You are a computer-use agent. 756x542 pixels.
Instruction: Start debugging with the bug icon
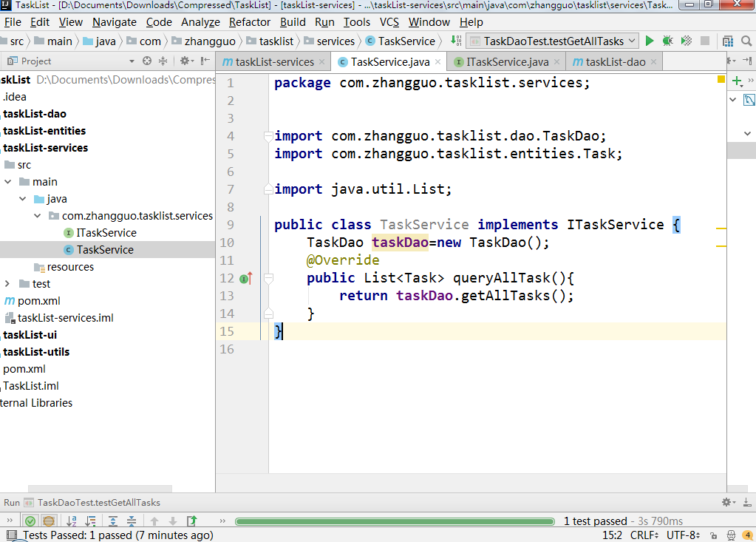668,41
